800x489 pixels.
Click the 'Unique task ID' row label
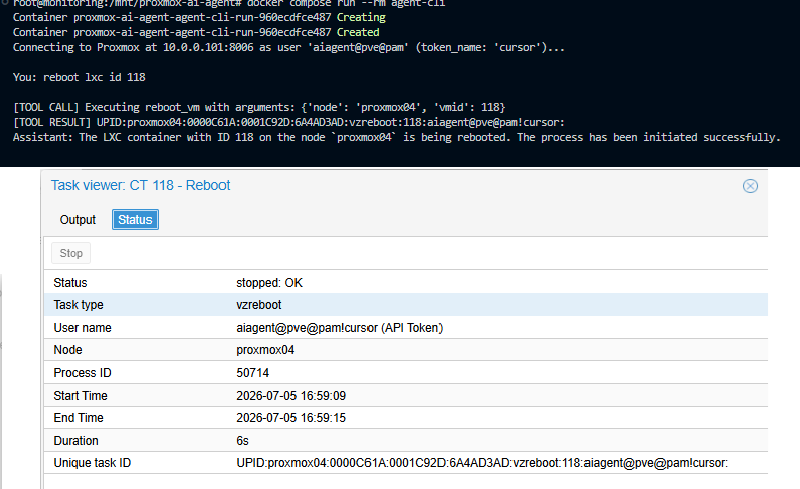click(x=92, y=463)
